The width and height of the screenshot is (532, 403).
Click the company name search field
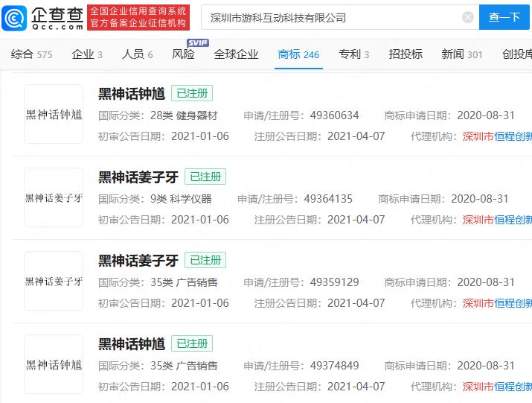(x=327, y=17)
